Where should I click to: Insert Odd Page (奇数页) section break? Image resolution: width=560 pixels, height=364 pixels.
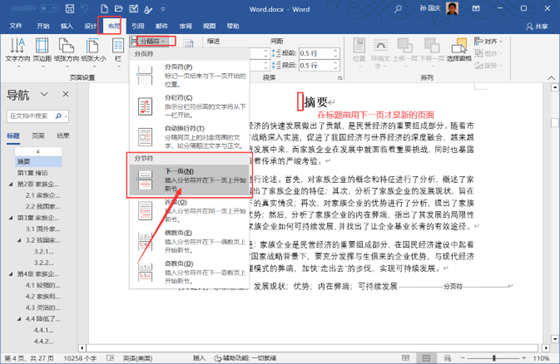point(189,272)
